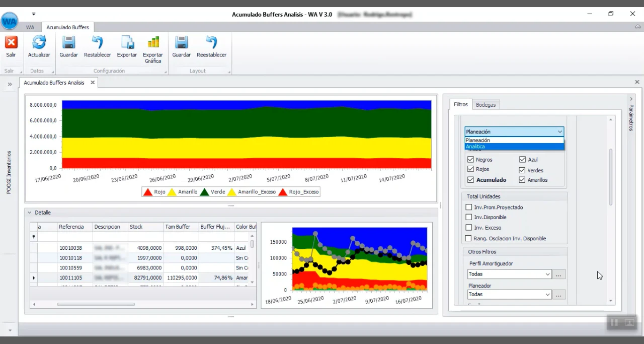Click Guardar in the Layout group
This screenshot has width=644, height=344.
point(181,42)
